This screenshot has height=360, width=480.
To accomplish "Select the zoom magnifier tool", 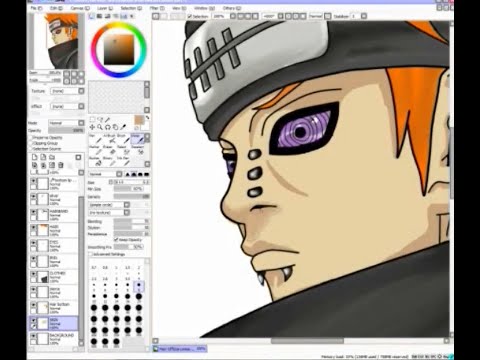I will pos(100,127).
